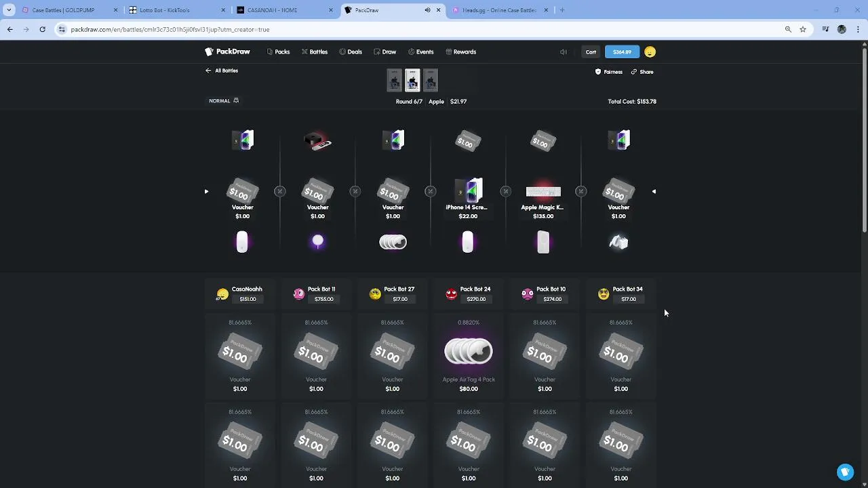Image resolution: width=868 pixels, height=488 pixels.
Task: Go back to All Battles
Action: coord(222,70)
